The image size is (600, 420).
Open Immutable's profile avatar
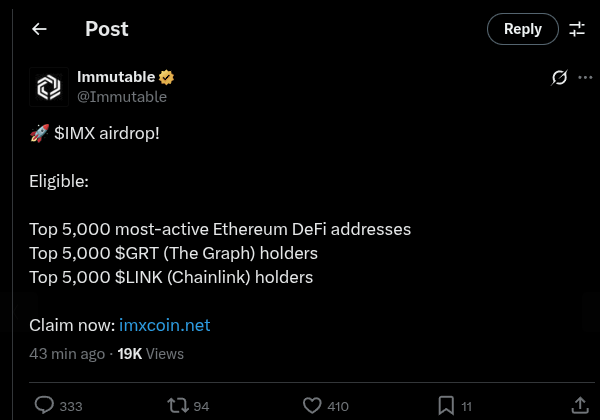(49, 87)
